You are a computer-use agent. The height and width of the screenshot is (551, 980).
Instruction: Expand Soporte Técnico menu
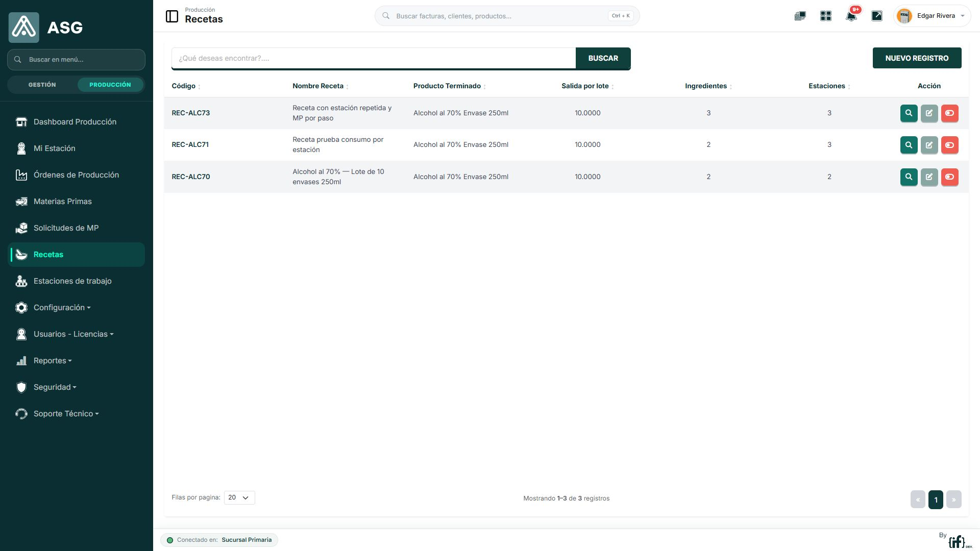coord(77,414)
